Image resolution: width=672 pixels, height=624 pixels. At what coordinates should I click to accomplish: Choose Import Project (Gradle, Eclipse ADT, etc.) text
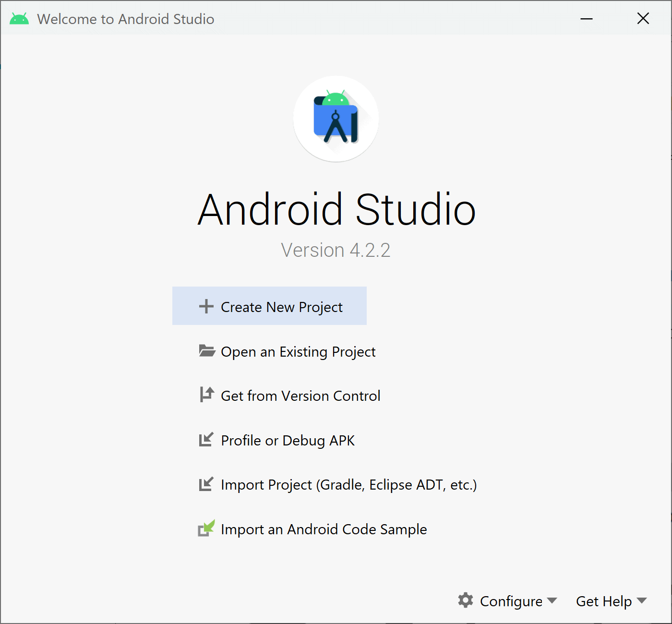[x=349, y=485]
